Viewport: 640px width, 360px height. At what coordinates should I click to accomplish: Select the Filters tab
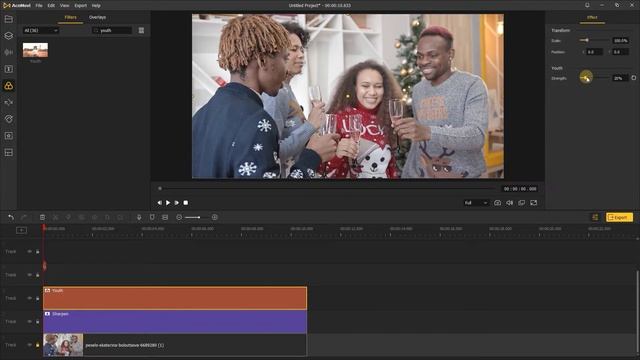click(70, 17)
